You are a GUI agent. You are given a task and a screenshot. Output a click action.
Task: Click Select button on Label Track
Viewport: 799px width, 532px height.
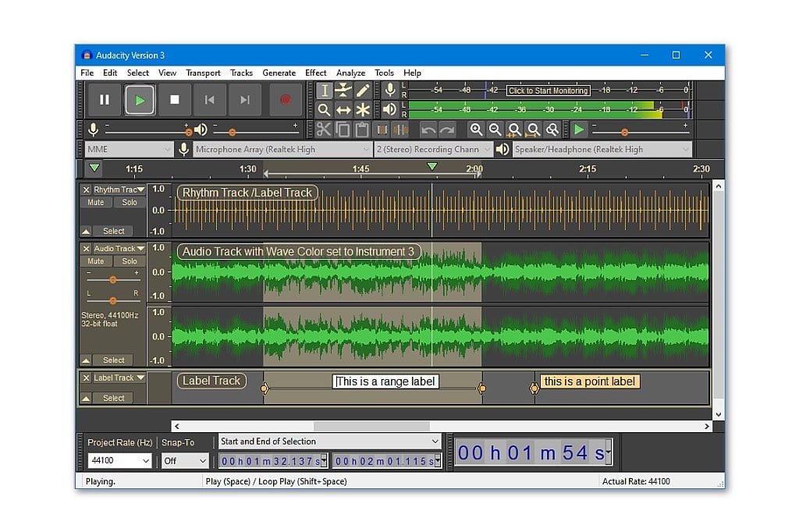pyautogui.click(x=113, y=398)
